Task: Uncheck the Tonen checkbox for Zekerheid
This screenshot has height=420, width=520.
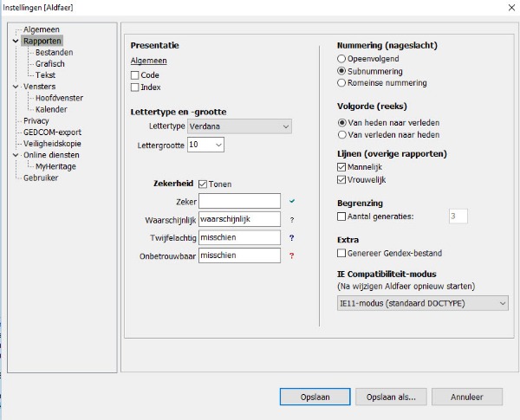Action: 203,184
